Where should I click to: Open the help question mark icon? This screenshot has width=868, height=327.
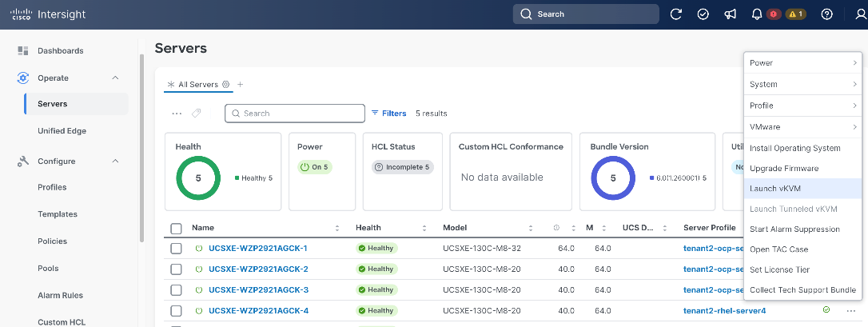tap(827, 14)
